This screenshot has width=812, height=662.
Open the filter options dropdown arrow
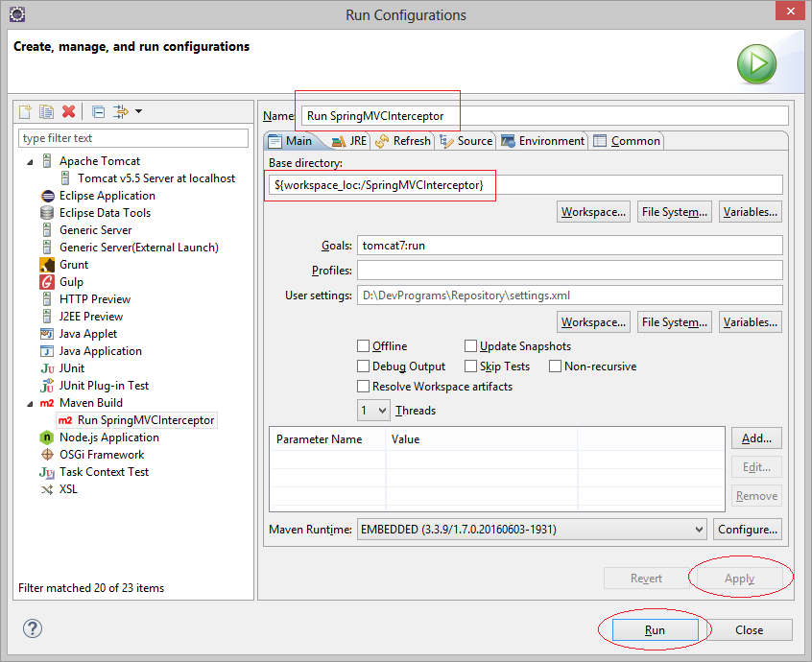coord(139,111)
